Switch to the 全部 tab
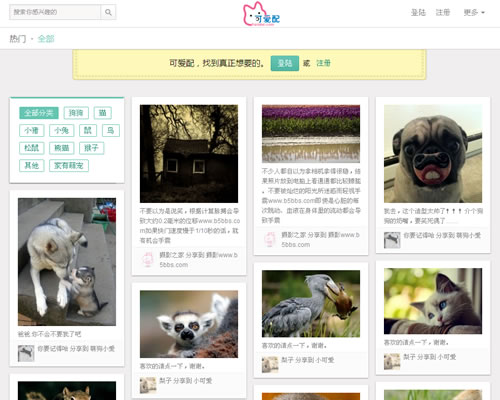 coord(46,39)
